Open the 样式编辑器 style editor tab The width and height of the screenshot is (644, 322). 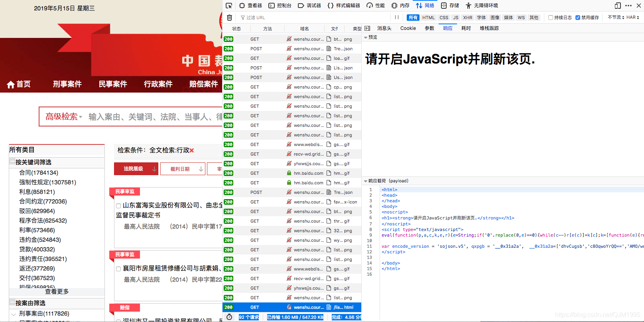344,6
